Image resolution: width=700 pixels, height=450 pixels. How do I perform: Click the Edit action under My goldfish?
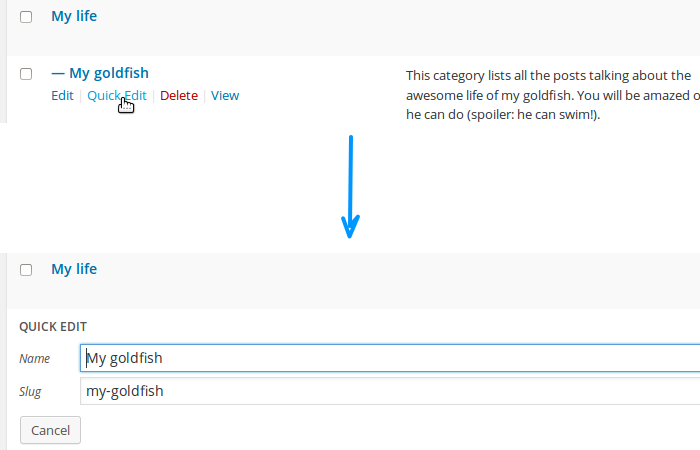[62, 96]
